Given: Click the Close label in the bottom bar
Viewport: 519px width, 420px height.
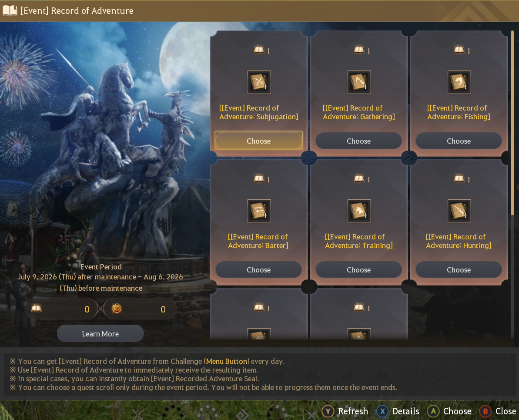Looking at the screenshot, I should pos(506,411).
